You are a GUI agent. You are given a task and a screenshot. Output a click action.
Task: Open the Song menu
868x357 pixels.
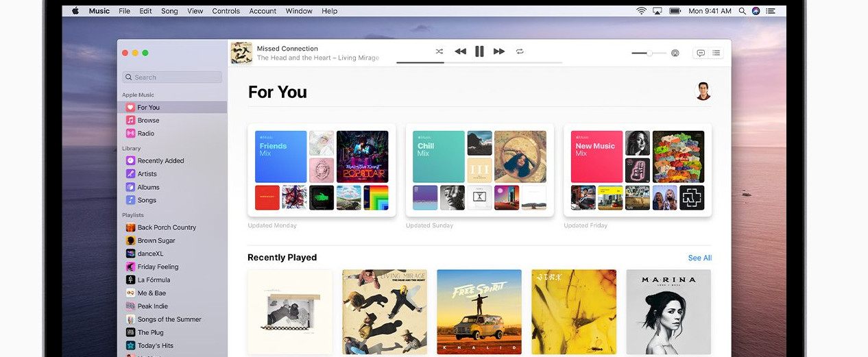tap(169, 11)
